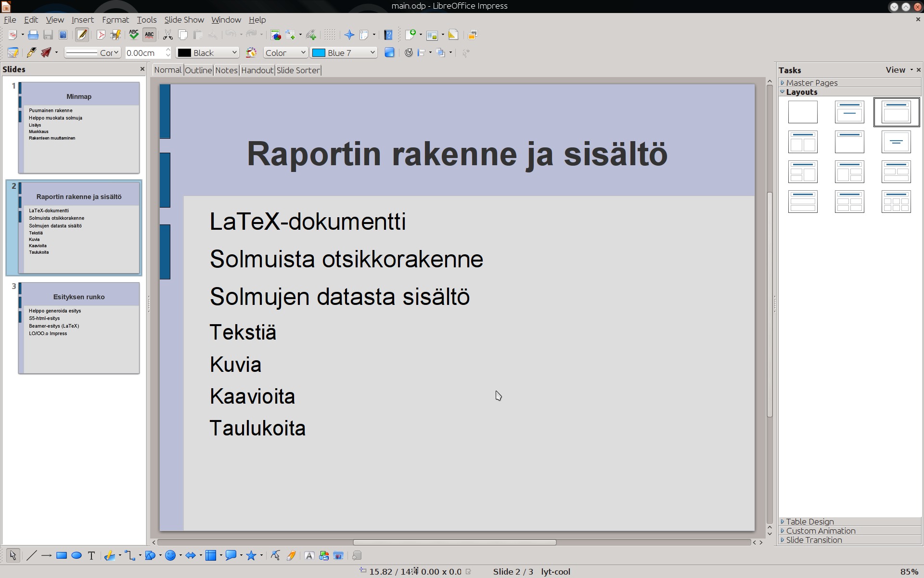Screen dimensions: 924x578
Task: Select slide 3 Esityksen runko thumbnail
Action: point(79,328)
